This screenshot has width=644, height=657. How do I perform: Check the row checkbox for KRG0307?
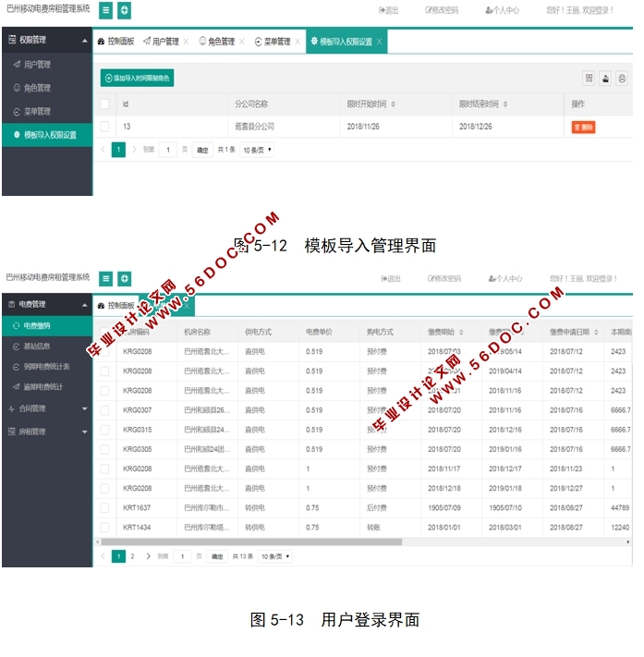[x=104, y=410]
